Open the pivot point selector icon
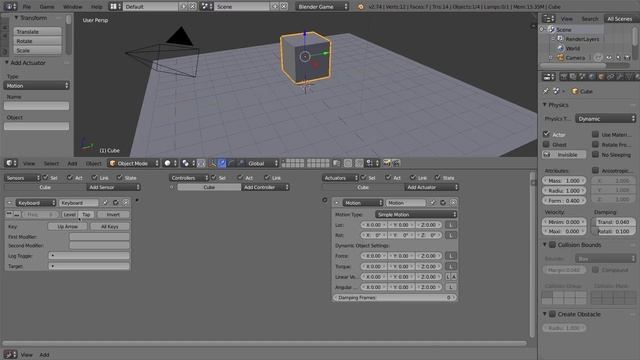The width and height of the screenshot is (640, 360). point(188,163)
